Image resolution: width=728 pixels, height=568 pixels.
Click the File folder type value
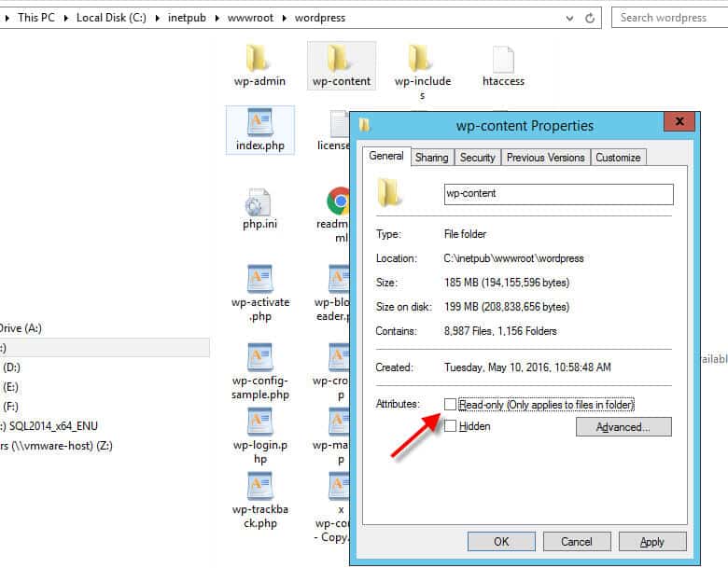point(465,234)
